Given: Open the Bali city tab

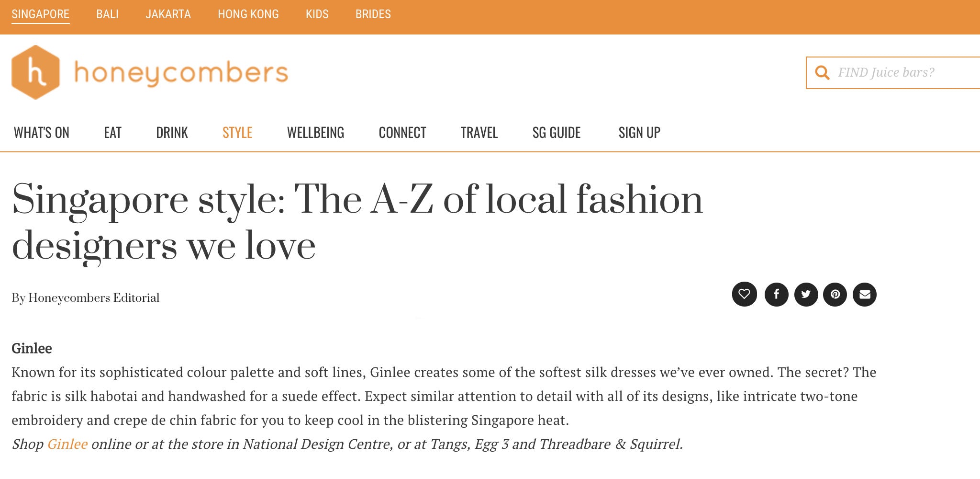Looking at the screenshot, I should click(x=107, y=14).
